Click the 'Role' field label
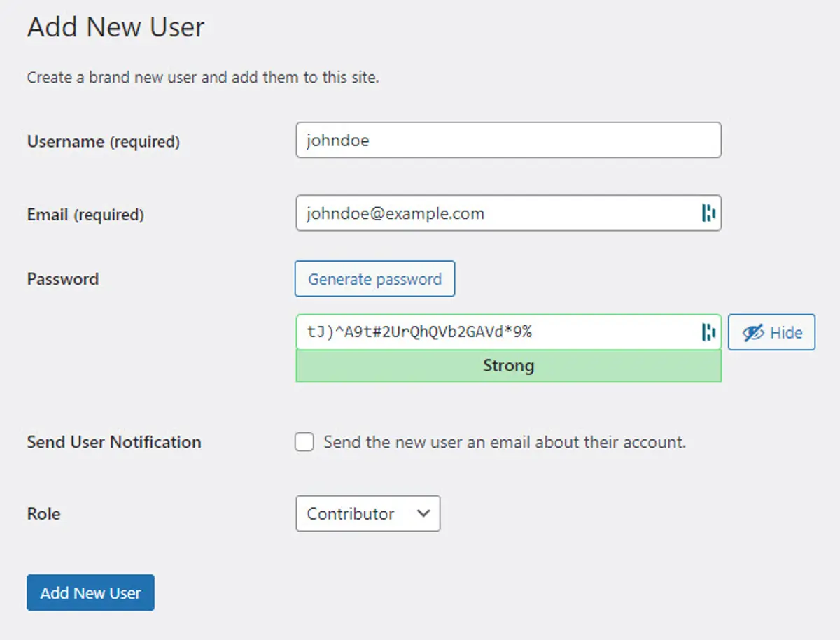This screenshot has width=840, height=640. pos(43,513)
